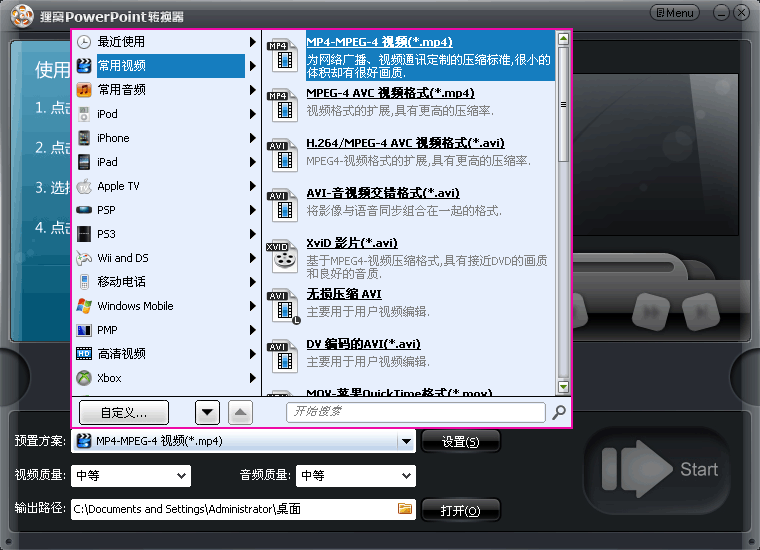760x550 pixels.
Task: Click the format list scroll-up arrow
Action: tap(563, 39)
